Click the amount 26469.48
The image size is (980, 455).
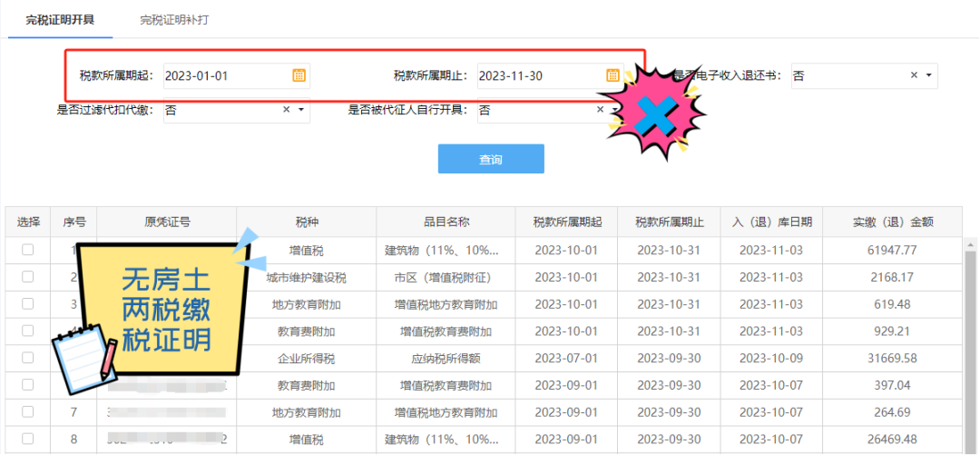point(892,440)
